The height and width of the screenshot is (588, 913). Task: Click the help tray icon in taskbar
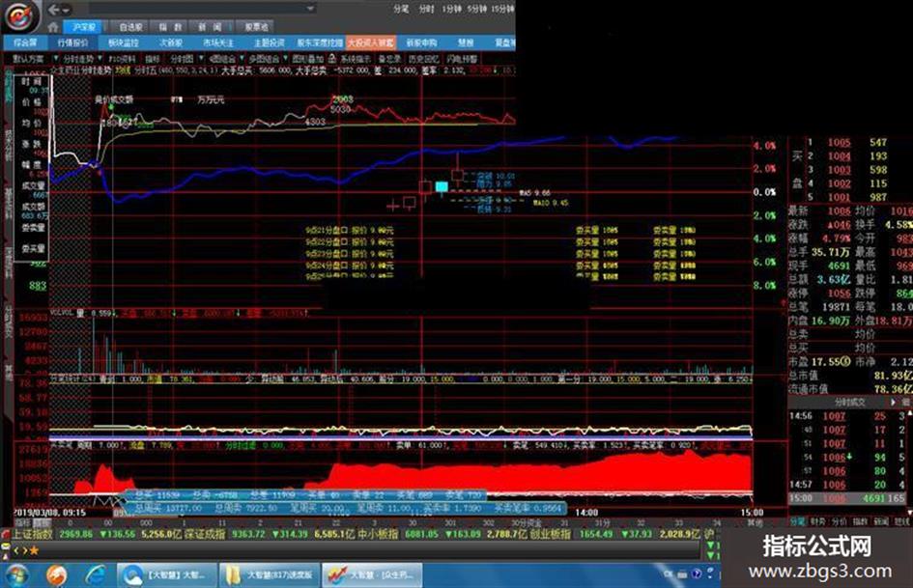(696, 574)
